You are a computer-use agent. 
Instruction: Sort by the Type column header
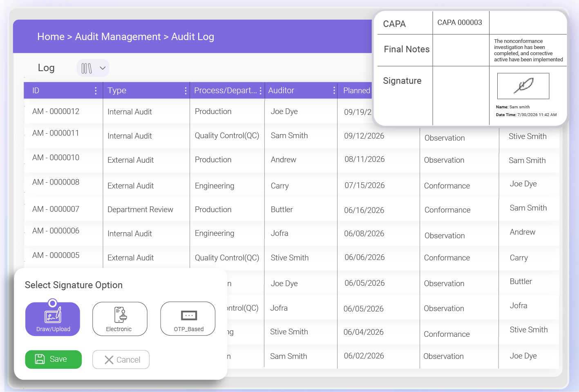pyautogui.click(x=117, y=91)
